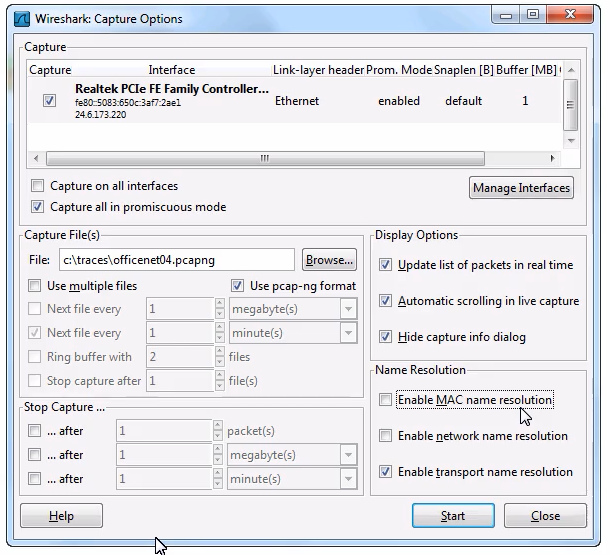Click the capture file path input field
This screenshot has width=610, height=555.
(x=174, y=260)
